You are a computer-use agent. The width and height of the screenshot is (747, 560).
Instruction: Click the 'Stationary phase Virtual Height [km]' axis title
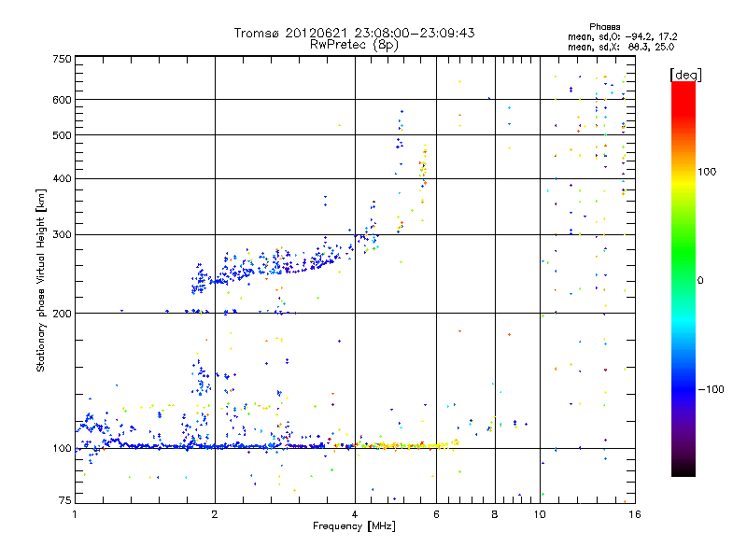[40, 280]
